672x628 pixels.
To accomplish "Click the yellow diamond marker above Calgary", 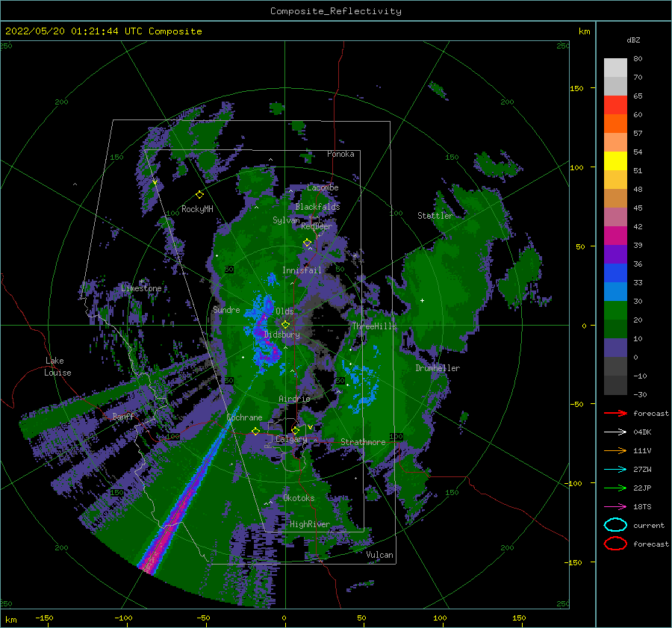I will pos(295,430).
